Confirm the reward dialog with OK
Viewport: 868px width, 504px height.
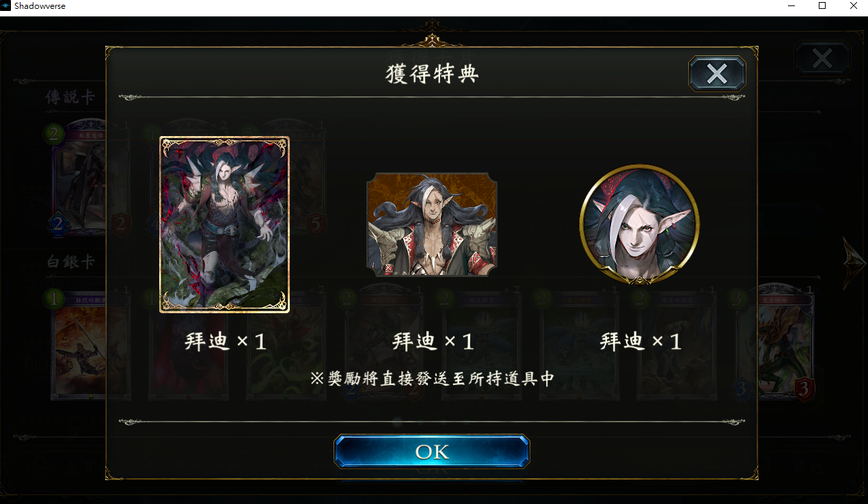pos(431,451)
